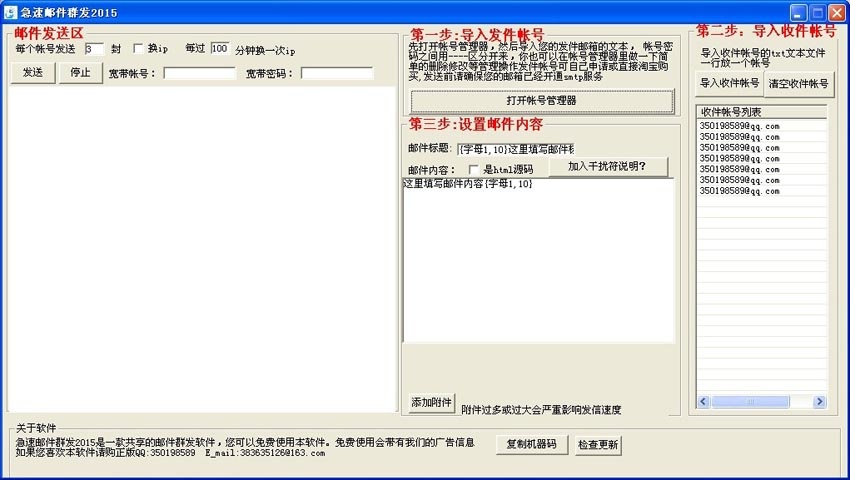Minimize the 急速邮件群发2015 window

(798, 13)
